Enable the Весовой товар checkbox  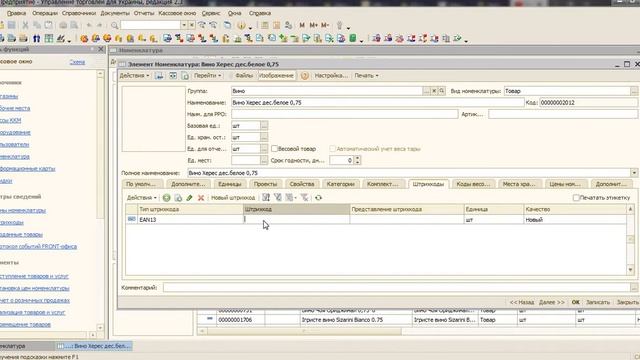275,149
